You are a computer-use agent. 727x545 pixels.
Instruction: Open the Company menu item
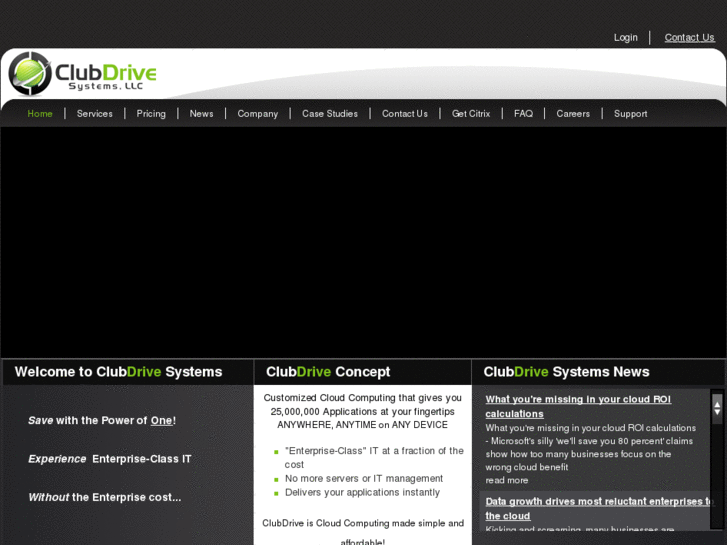click(257, 114)
